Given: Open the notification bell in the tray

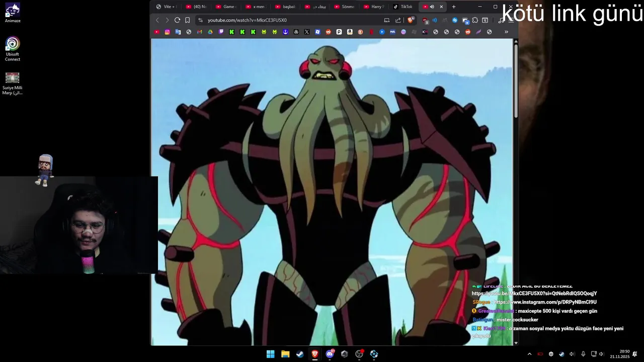Looking at the screenshot, I should (635, 354).
